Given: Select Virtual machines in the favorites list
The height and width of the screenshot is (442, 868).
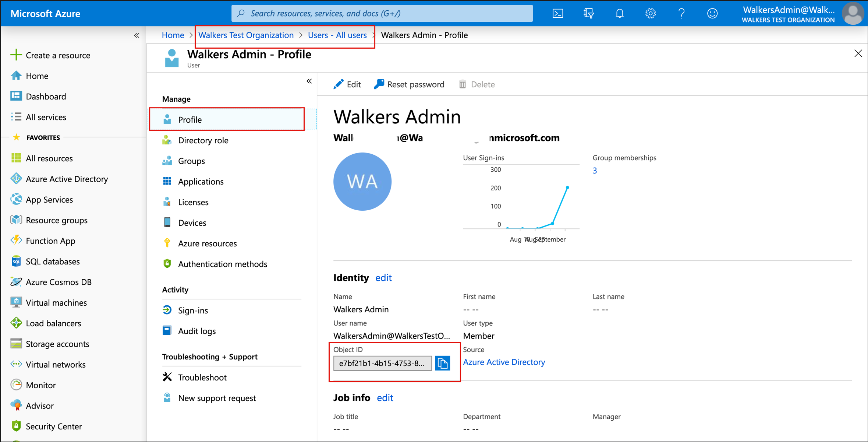Looking at the screenshot, I should point(56,302).
